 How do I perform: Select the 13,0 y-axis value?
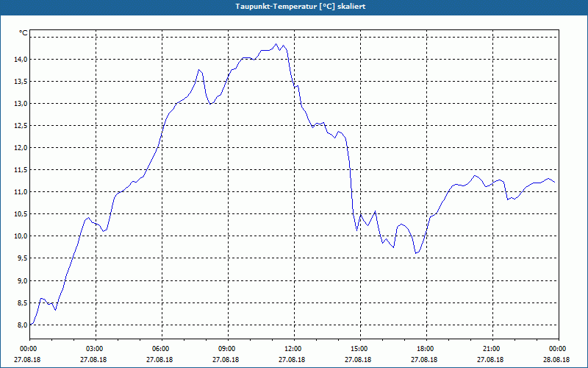coord(21,104)
